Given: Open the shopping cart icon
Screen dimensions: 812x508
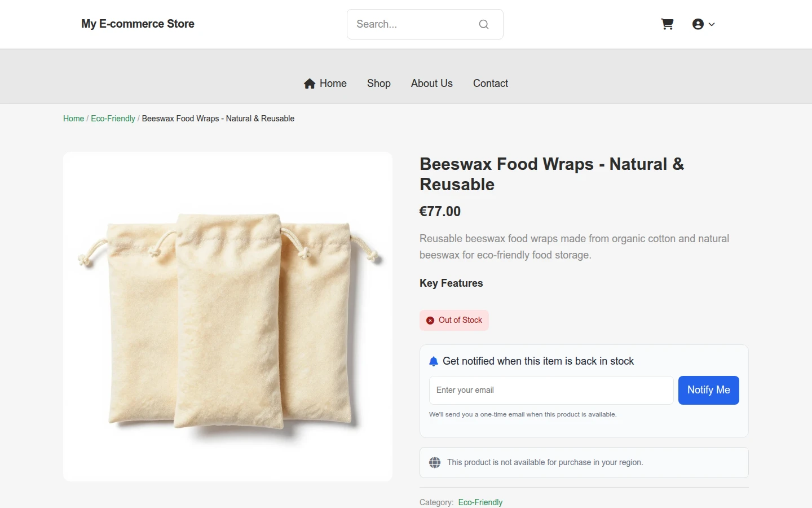Looking at the screenshot, I should 667,24.
